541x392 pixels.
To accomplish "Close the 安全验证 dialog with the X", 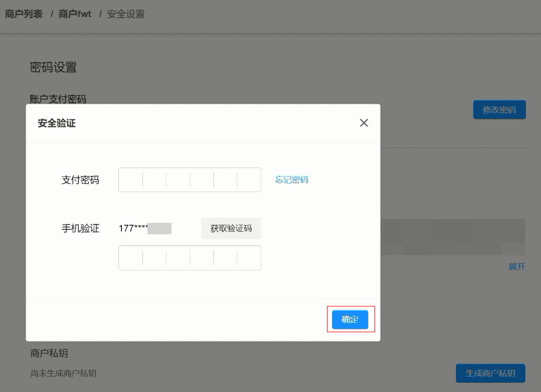I will [x=364, y=123].
